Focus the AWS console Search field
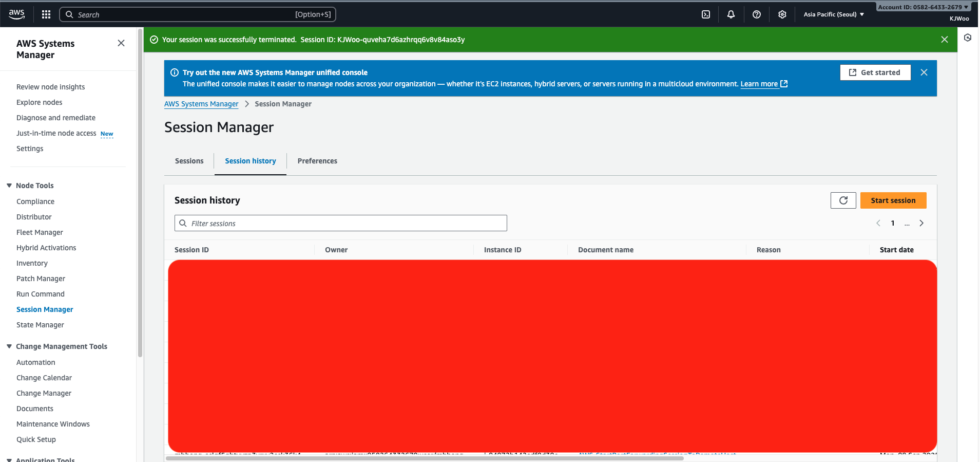Screen dimensions: 980x462 [x=198, y=14]
